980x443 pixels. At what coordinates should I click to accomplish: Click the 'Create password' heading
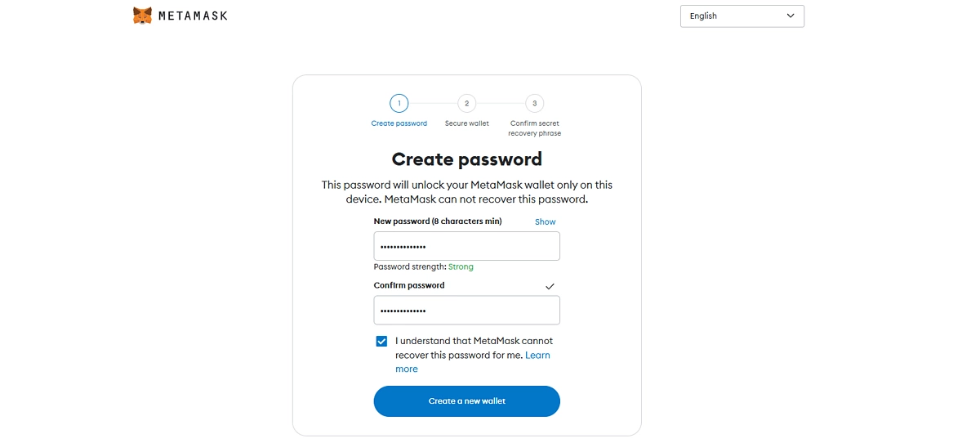[x=466, y=159]
